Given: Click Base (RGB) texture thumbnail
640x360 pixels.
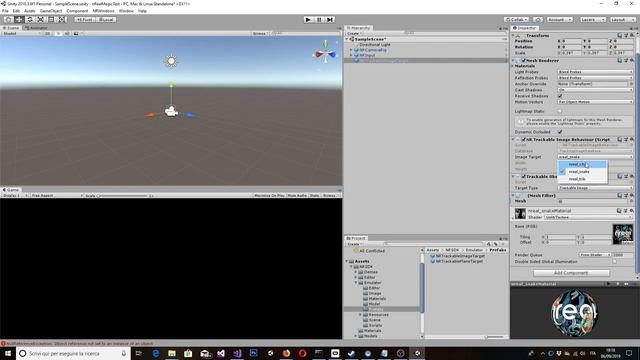Looking at the screenshot, I should click(x=623, y=233).
